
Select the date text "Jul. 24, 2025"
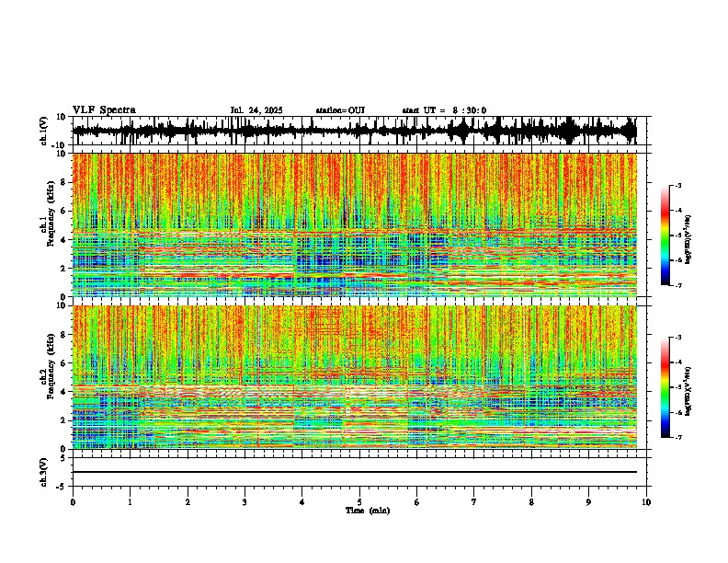click(x=256, y=110)
